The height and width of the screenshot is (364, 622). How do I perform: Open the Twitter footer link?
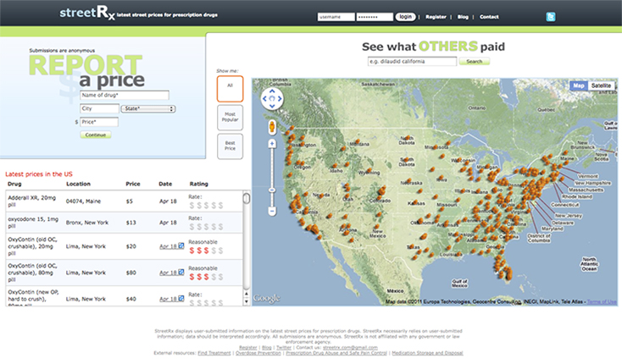click(284, 347)
